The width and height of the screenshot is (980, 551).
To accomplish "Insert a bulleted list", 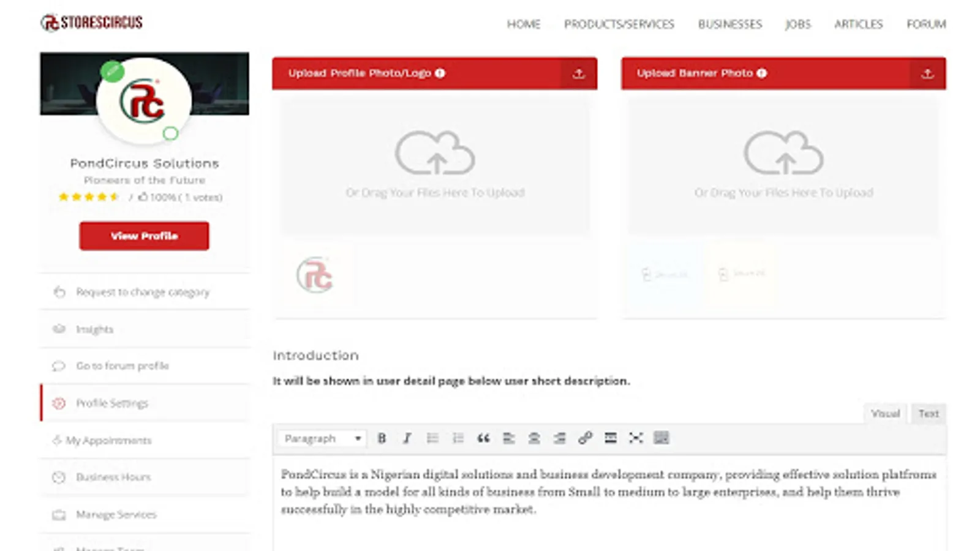I will pos(432,438).
